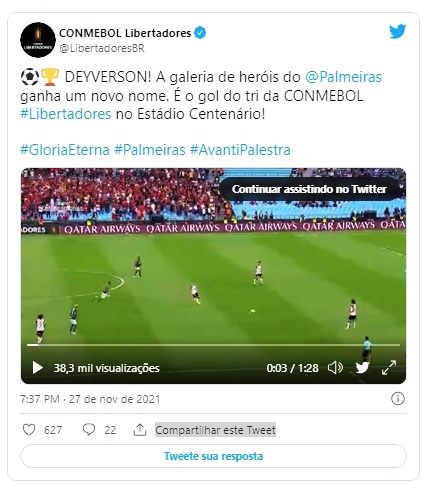Open the @Palmeiras mention link
The height and width of the screenshot is (486, 439).
click(343, 77)
